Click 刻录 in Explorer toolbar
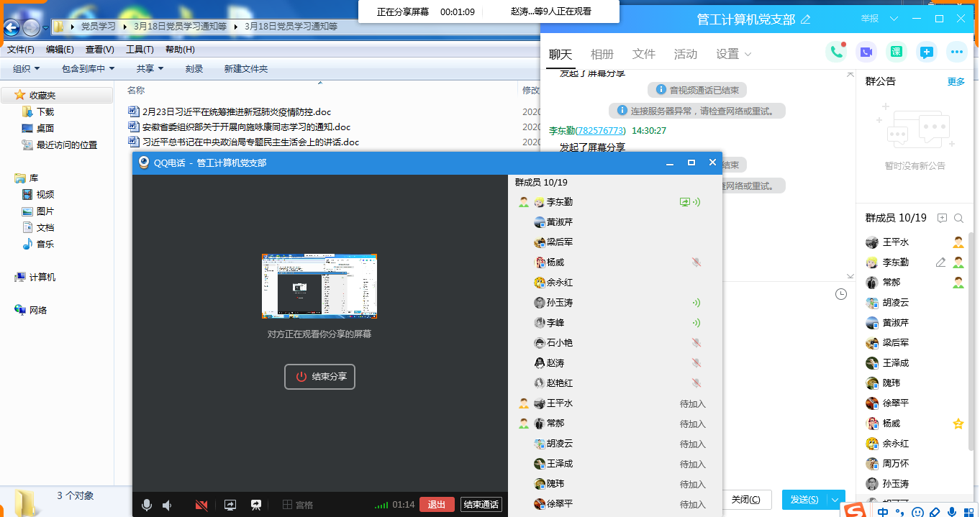This screenshot has width=980, height=517. [194, 69]
